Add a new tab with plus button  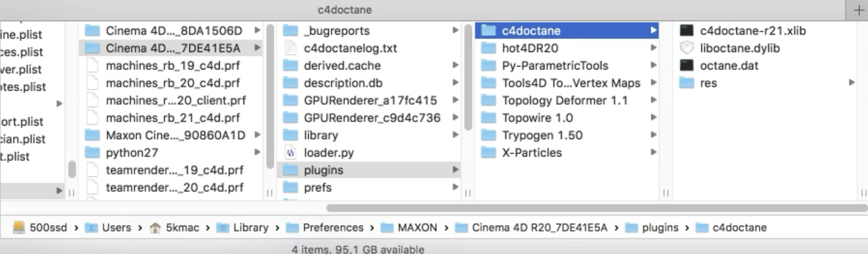pyautogui.click(x=858, y=10)
